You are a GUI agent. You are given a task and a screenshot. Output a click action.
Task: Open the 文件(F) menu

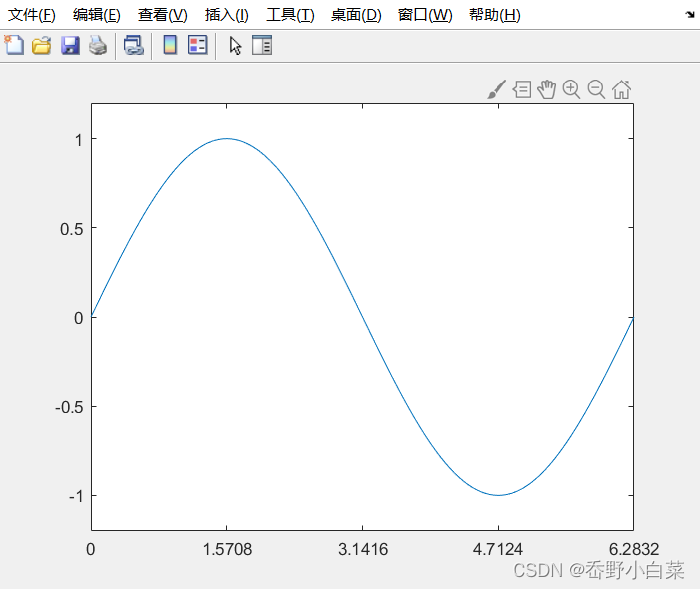(x=32, y=15)
